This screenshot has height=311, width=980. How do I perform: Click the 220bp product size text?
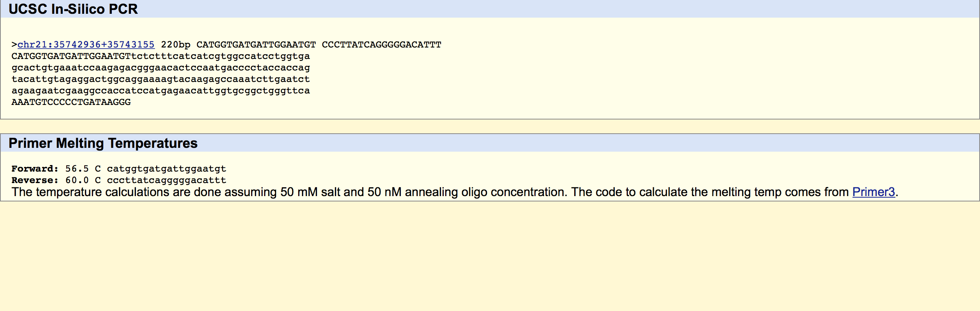pyautogui.click(x=175, y=45)
